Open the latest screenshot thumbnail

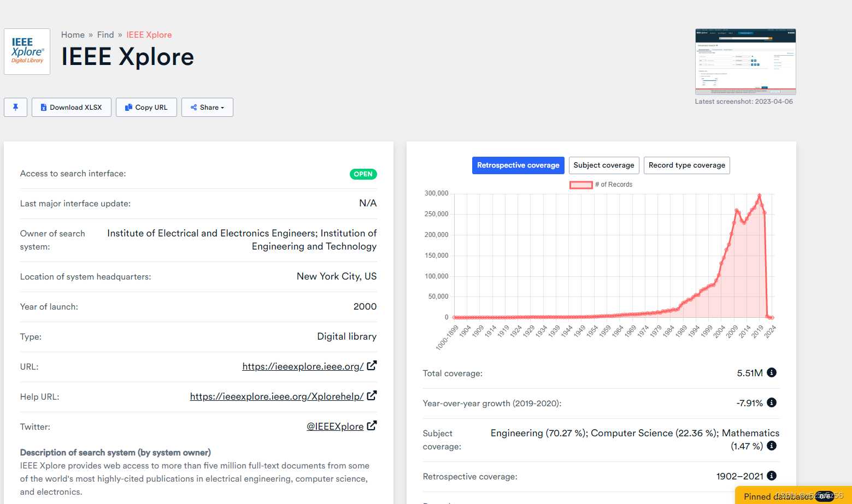point(745,62)
